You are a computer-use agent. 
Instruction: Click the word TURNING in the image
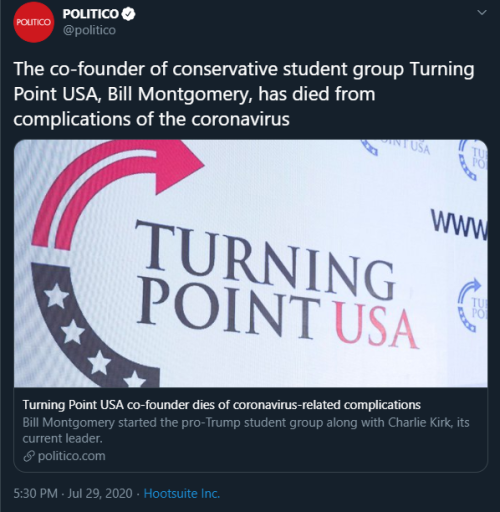click(x=265, y=260)
